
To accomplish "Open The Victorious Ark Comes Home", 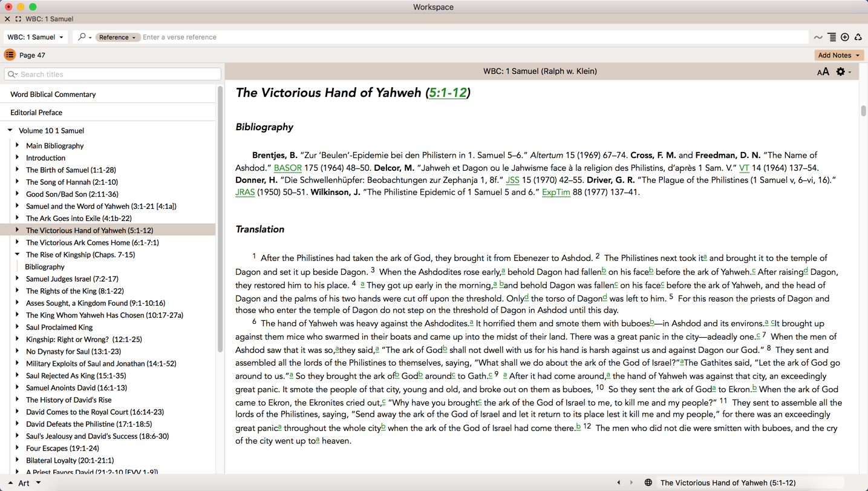I will point(93,243).
